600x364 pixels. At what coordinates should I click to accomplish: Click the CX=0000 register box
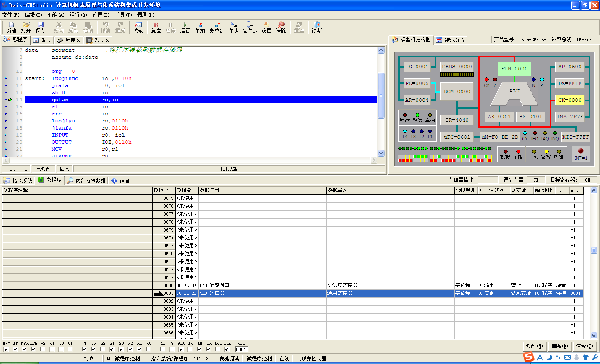click(570, 100)
